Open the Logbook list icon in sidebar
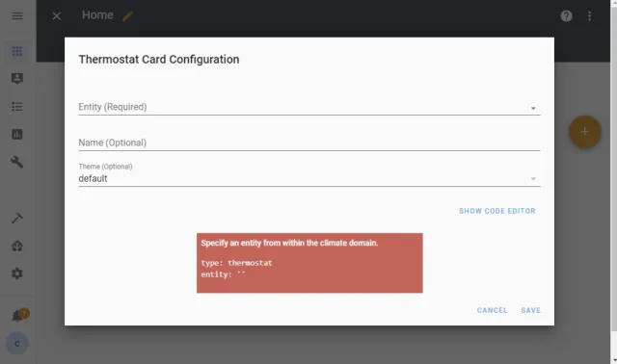Image resolution: width=617 pixels, height=364 pixels. 17,107
